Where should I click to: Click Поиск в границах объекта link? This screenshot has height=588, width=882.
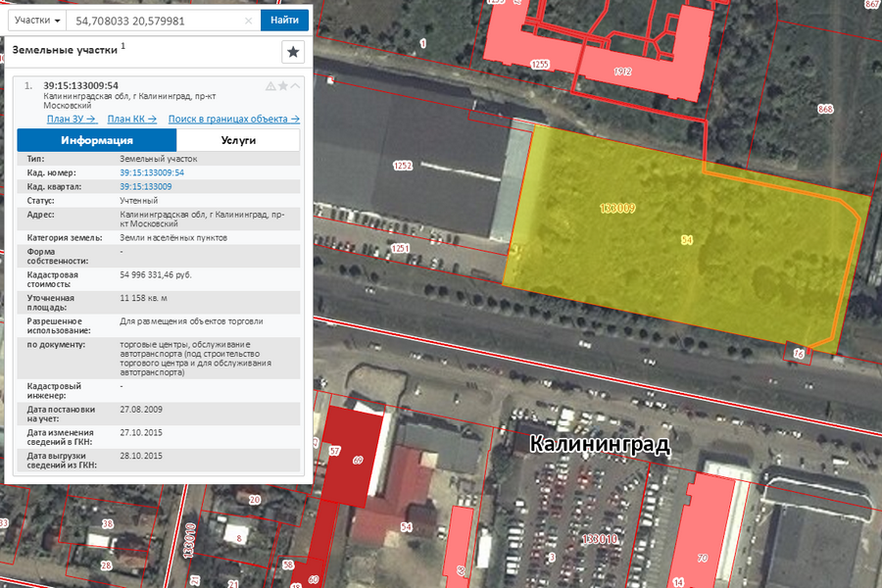233,119
